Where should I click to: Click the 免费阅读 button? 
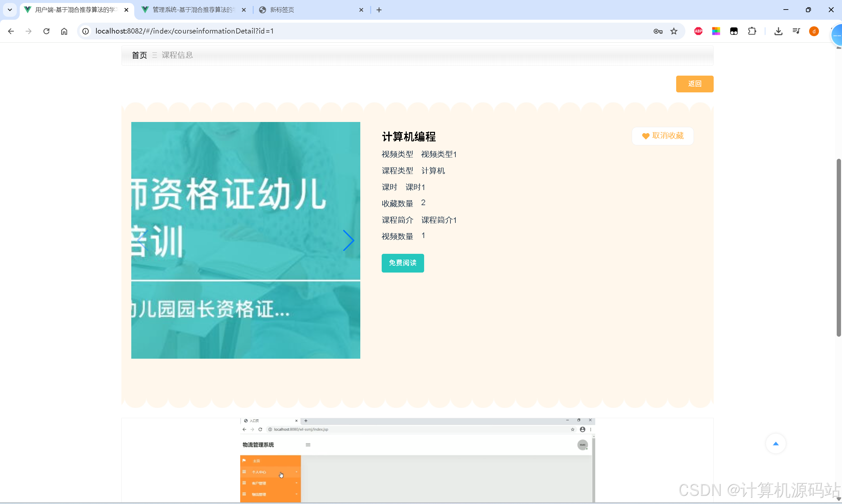tap(402, 263)
